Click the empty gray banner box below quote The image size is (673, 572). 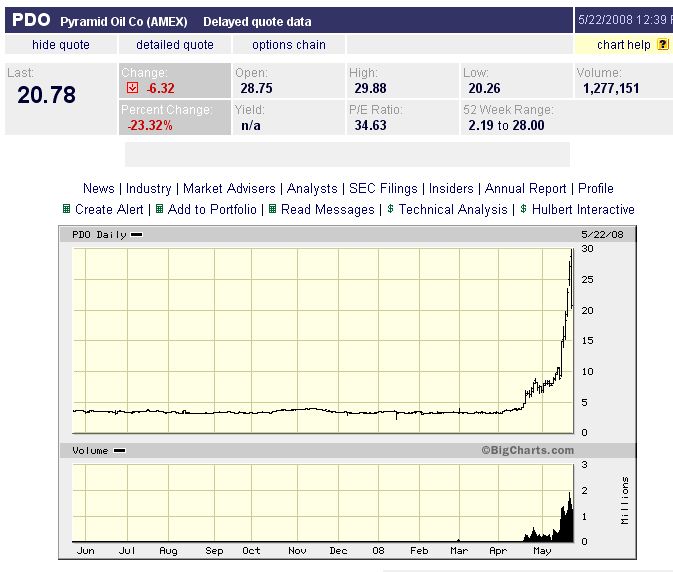point(347,154)
